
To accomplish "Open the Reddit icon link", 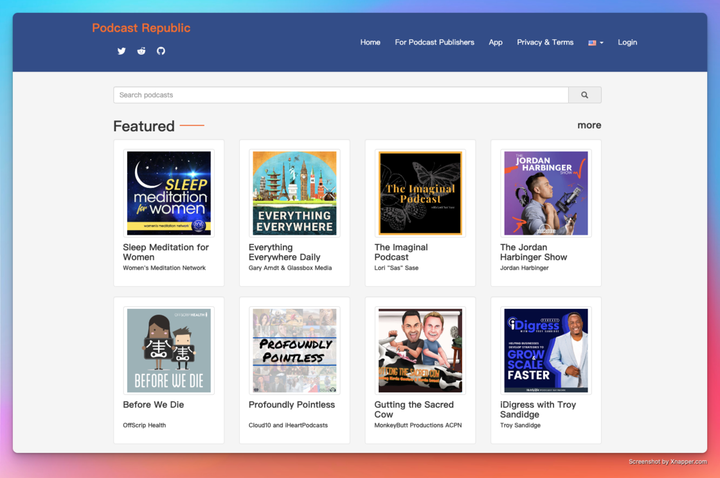I will coord(141,51).
